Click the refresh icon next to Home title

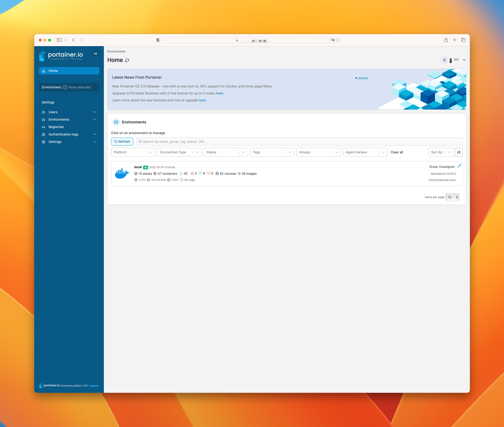(x=127, y=60)
